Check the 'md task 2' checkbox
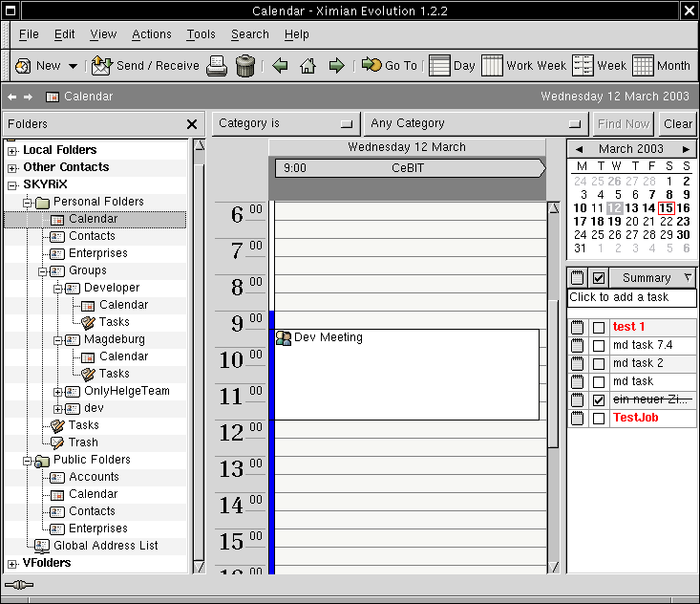Viewport: 700px width, 604px height. tap(599, 364)
